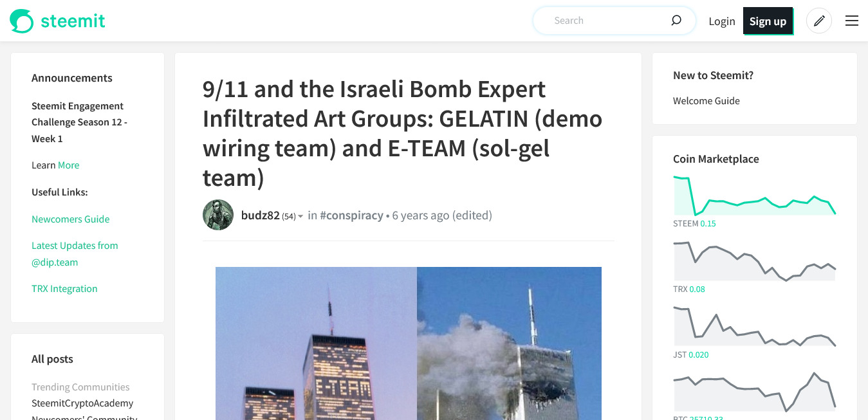Click the TRX 0.08 price label
The image size is (868, 420).
[689, 289]
